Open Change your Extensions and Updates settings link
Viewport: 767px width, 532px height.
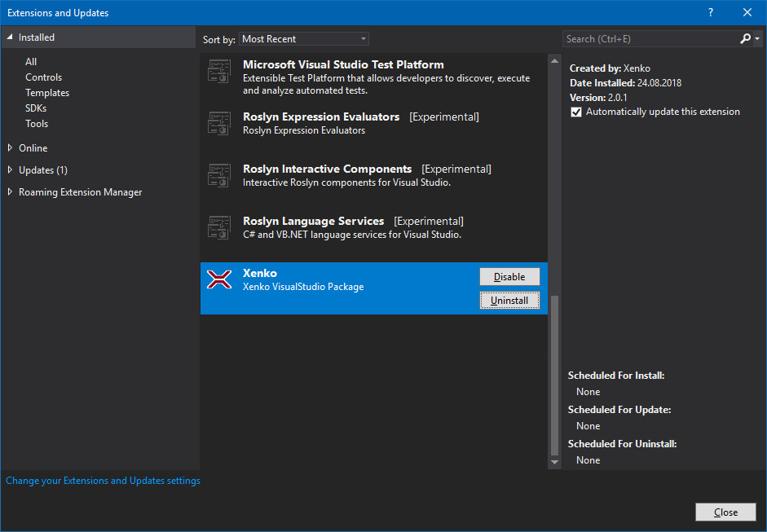[x=103, y=481]
